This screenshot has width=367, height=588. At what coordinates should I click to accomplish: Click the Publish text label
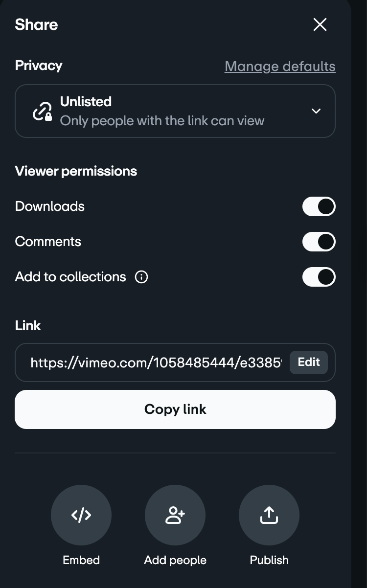269,560
